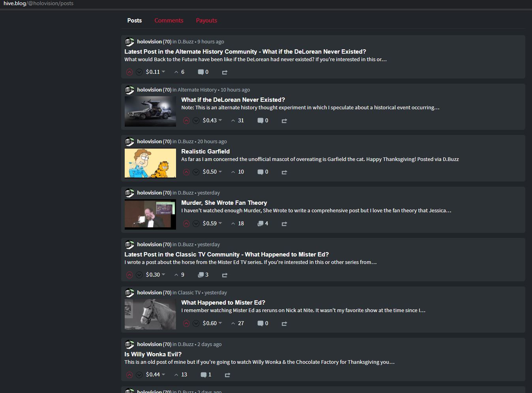Image resolution: width=532 pixels, height=393 pixels.
Task: Expand the $0.50 payout details dropdown
Action: click(x=212, y=172)
